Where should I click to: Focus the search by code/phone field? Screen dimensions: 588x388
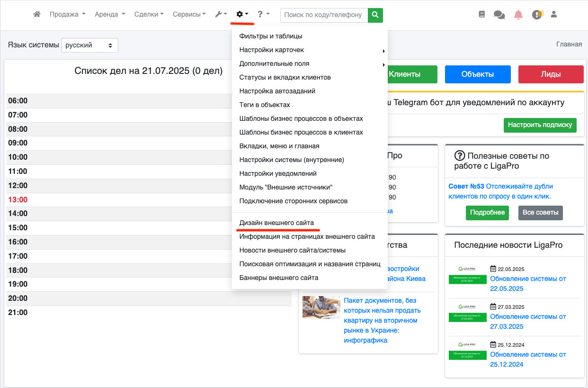(x=324, y=15)
